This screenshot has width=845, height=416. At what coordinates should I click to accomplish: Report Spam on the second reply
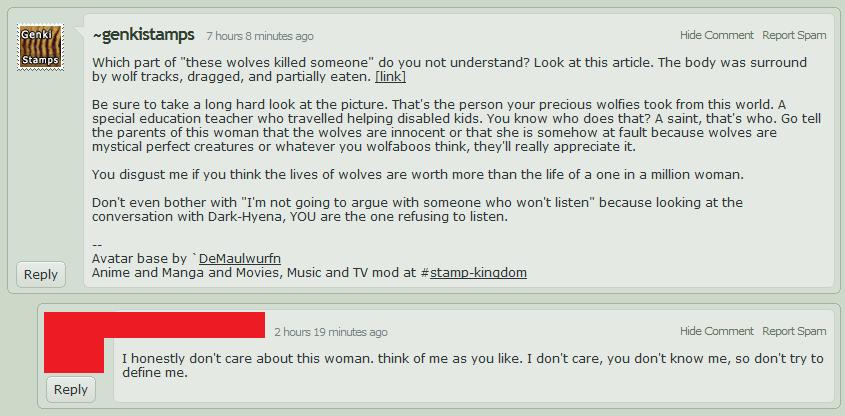(794, 331)
